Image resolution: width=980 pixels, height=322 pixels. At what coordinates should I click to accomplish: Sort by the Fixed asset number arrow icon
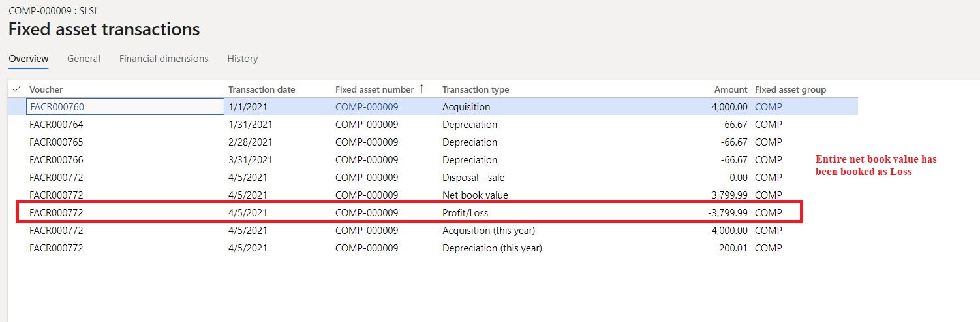pyautogui.click(x=421, y=89)
